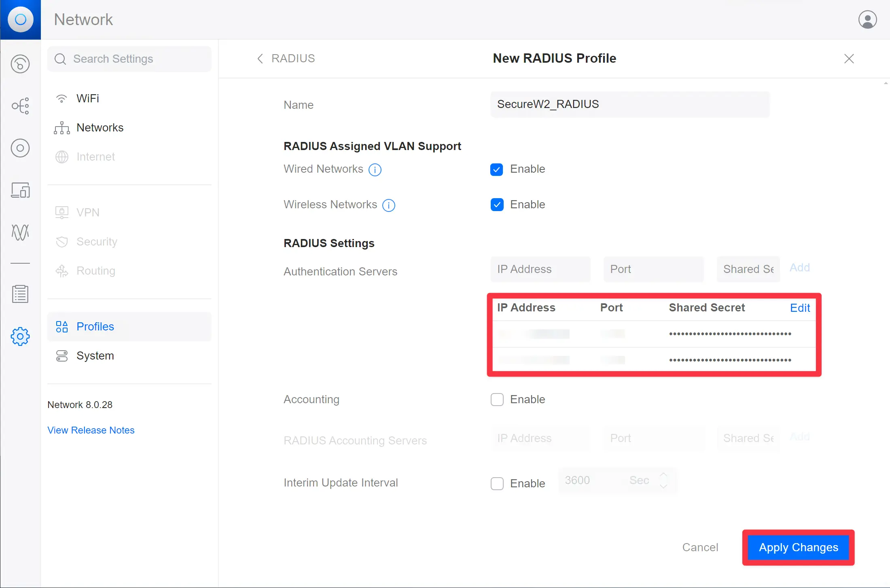Uncheck Wireless Networks Enable checkbox
The height and width of the screenshot is (588, 890).
click(x=497, y=205)
